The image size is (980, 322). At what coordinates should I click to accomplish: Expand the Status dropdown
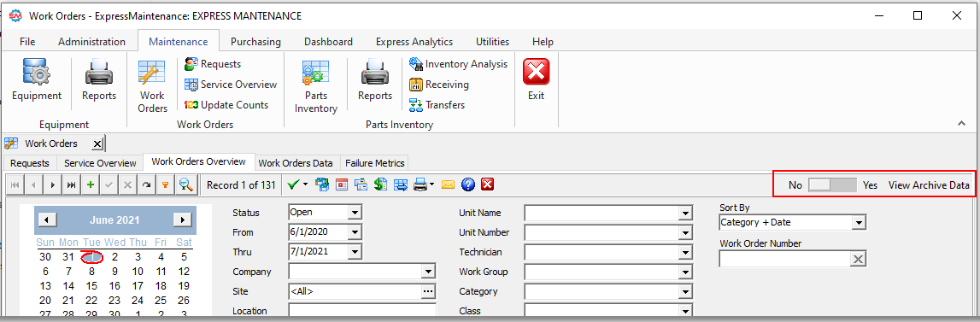(x=355, y=213)
